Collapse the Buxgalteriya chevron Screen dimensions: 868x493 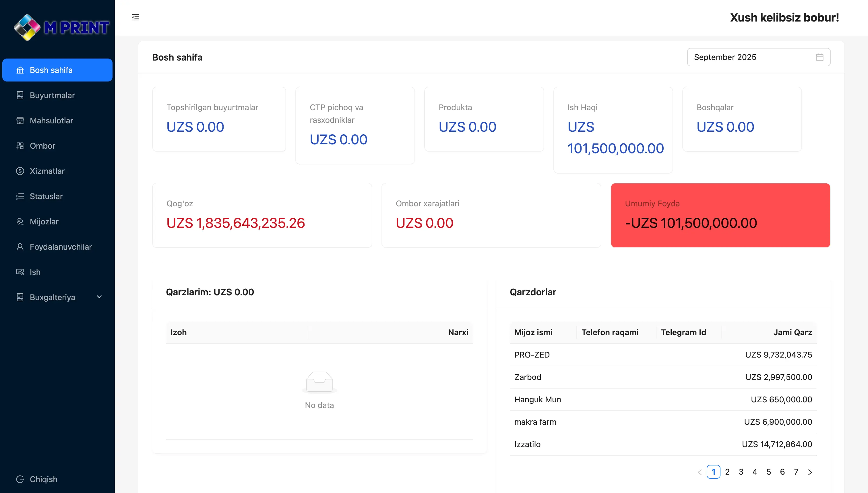[99, 297]
